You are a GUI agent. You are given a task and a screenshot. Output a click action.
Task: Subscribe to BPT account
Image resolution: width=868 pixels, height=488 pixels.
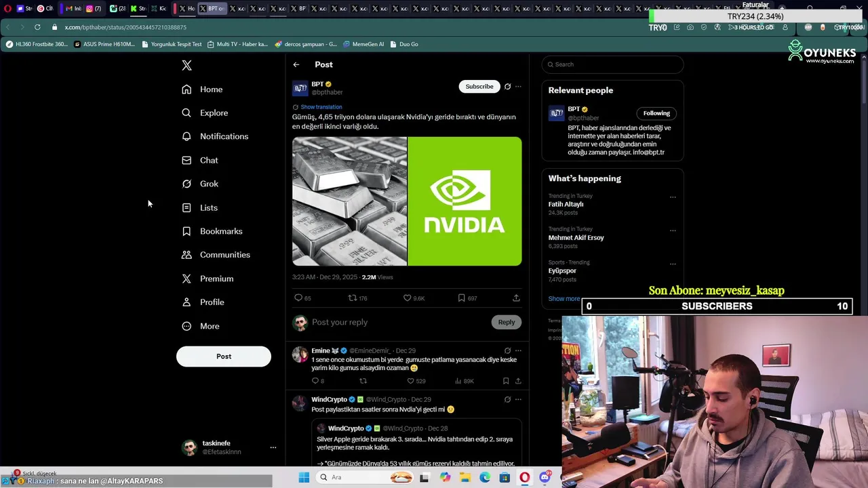point(479,87)
